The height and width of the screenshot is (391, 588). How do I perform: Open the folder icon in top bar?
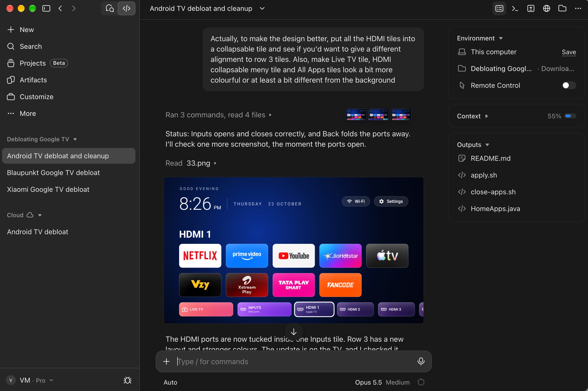(x=562, y=8)
